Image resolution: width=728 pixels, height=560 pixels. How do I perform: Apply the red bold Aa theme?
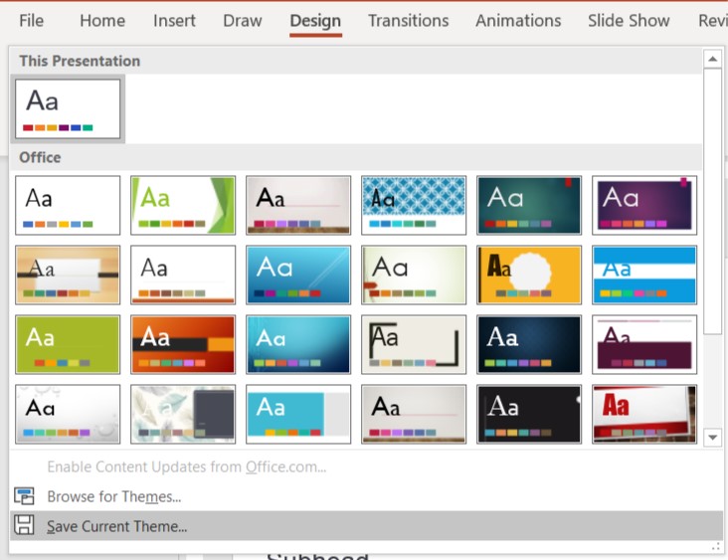coord(644,414)
